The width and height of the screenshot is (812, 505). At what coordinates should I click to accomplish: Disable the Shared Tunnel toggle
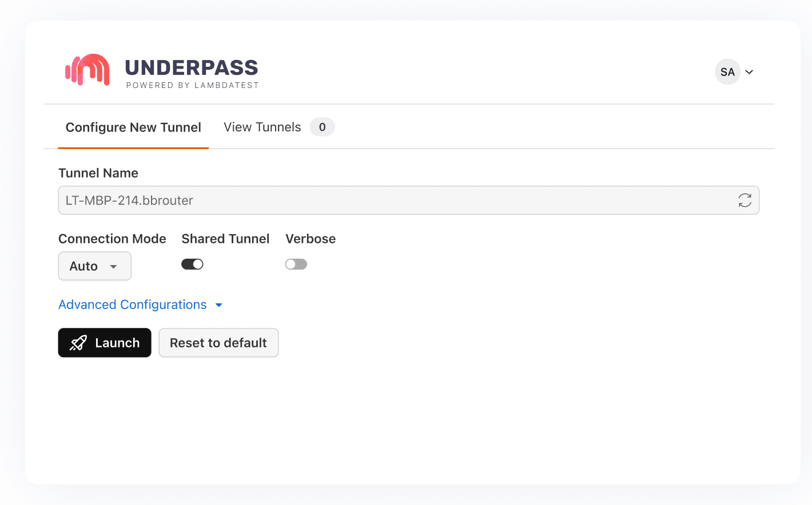coord(192,264)
